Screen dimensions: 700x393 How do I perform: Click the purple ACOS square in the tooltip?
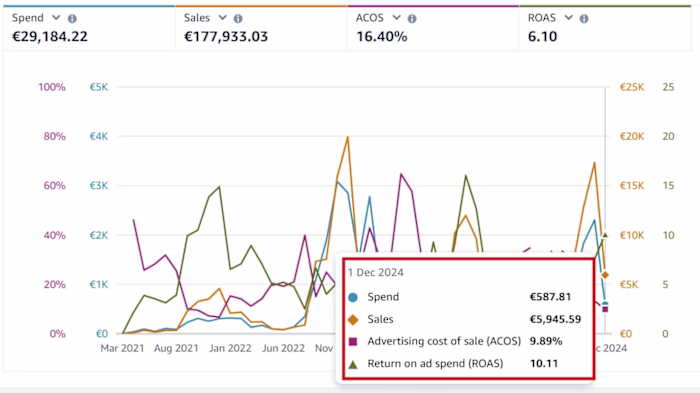tap(353, 342)
